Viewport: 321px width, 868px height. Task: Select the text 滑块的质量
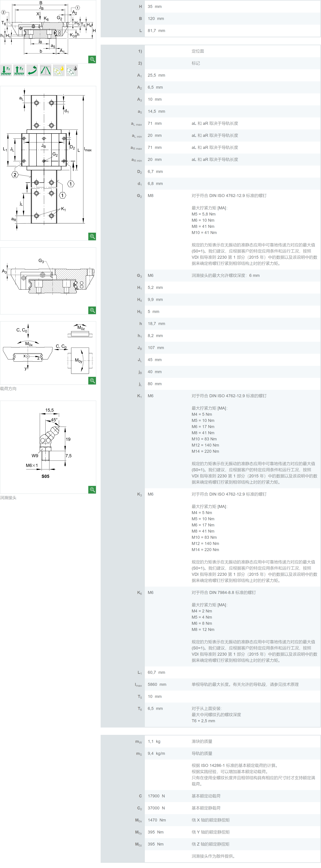[x=202, y=741]
